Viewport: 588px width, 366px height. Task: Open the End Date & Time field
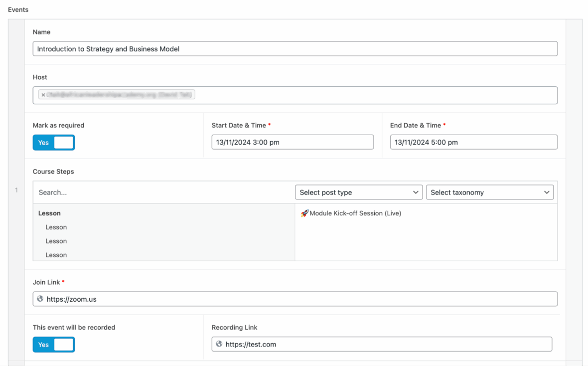(x=473, y=142)
